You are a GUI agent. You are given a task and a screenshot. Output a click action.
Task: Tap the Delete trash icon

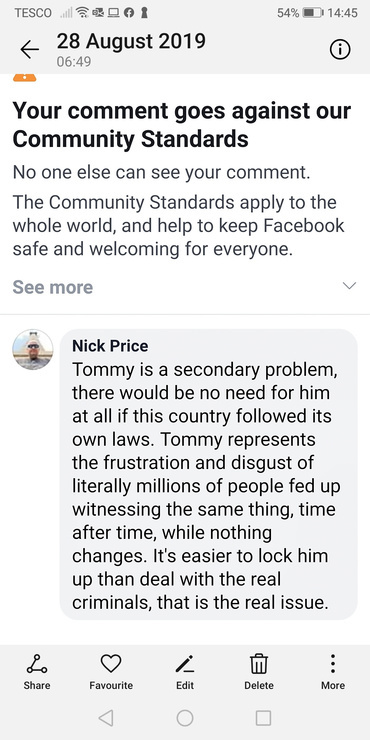point(259,672)
